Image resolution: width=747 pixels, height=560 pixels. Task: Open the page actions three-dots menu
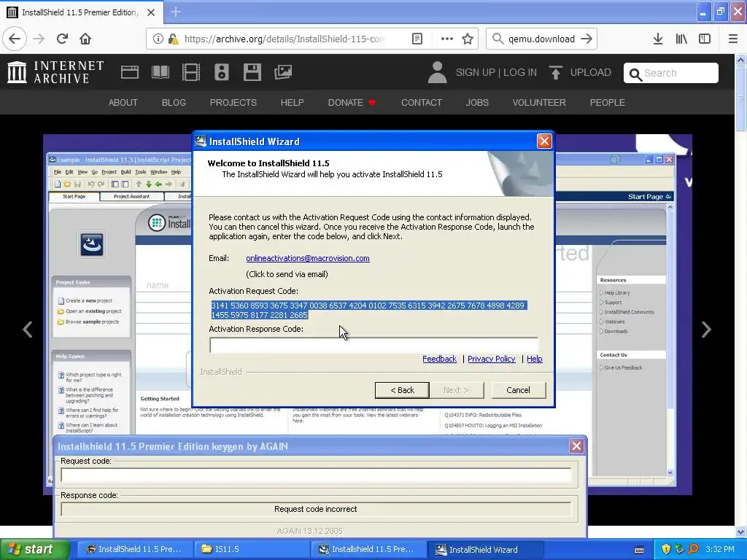point(447,39)
